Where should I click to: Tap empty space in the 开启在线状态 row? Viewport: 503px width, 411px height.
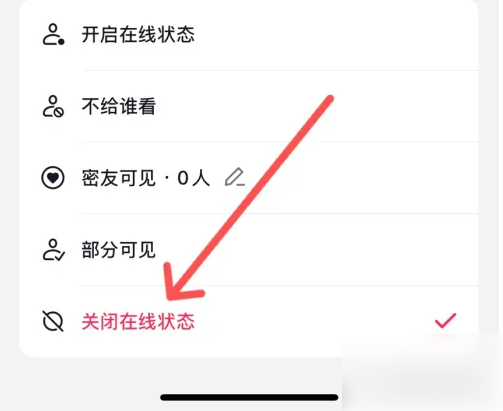point(333,35)
